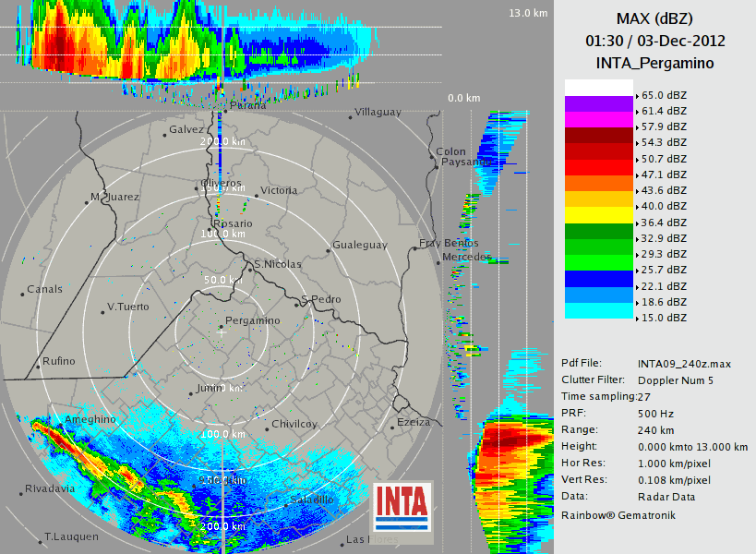Viewport: 756px width, 554px height.
Task: Click the INTA09_240z.max file name
Action: 684,364
